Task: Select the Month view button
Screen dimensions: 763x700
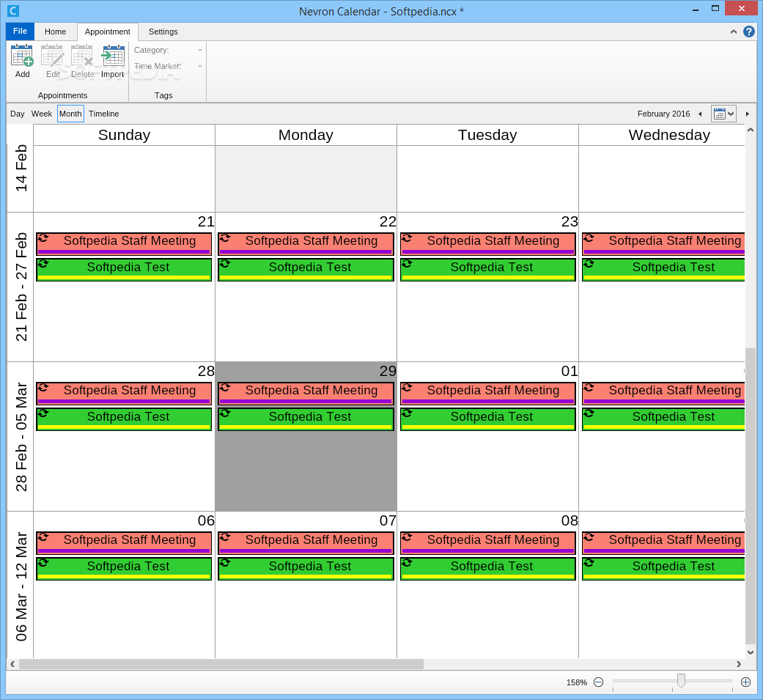Action: click(70, 114)
